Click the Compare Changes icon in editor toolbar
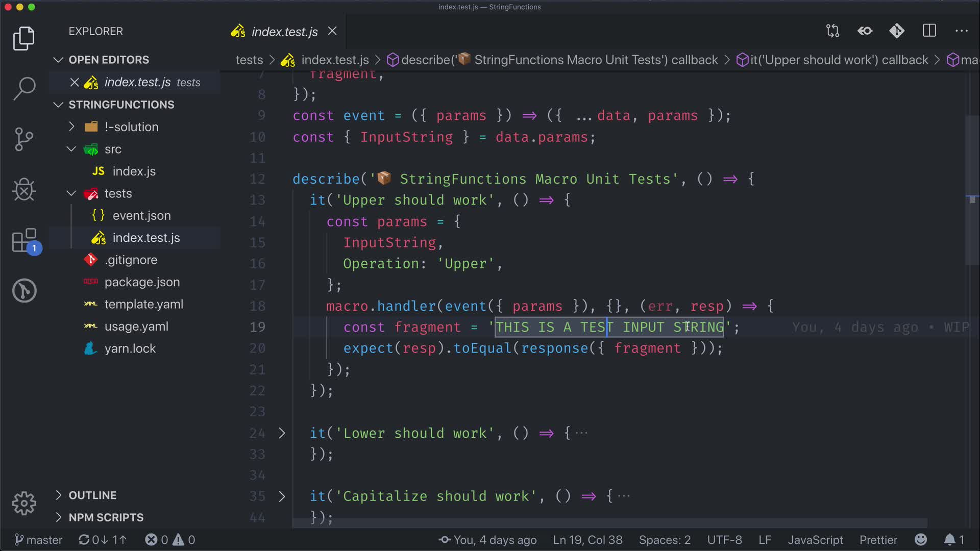 (x=832, y=31)
